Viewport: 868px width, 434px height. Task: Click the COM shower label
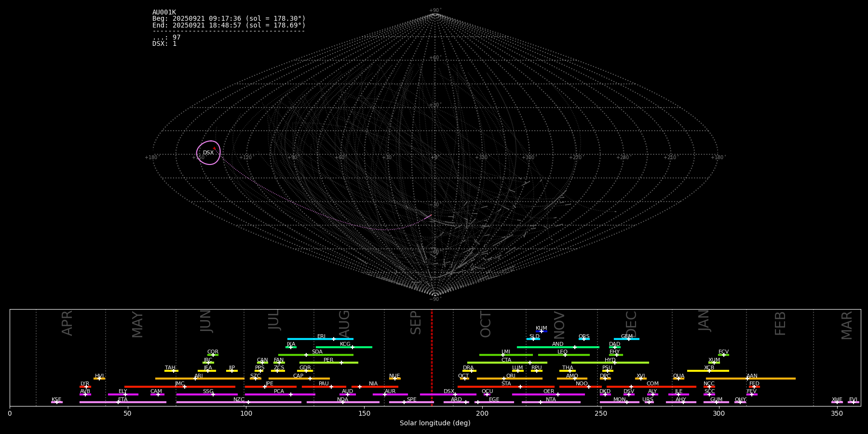point(653,384)
